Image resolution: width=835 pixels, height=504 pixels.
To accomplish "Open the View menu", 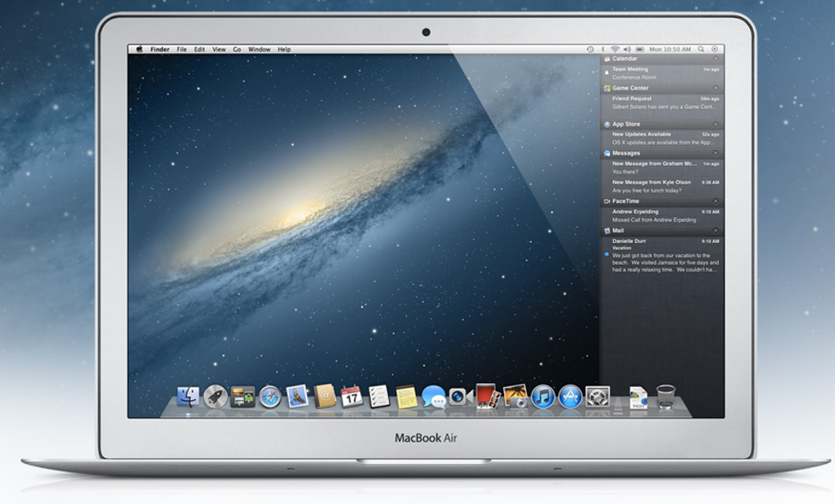I will point(219,49).
